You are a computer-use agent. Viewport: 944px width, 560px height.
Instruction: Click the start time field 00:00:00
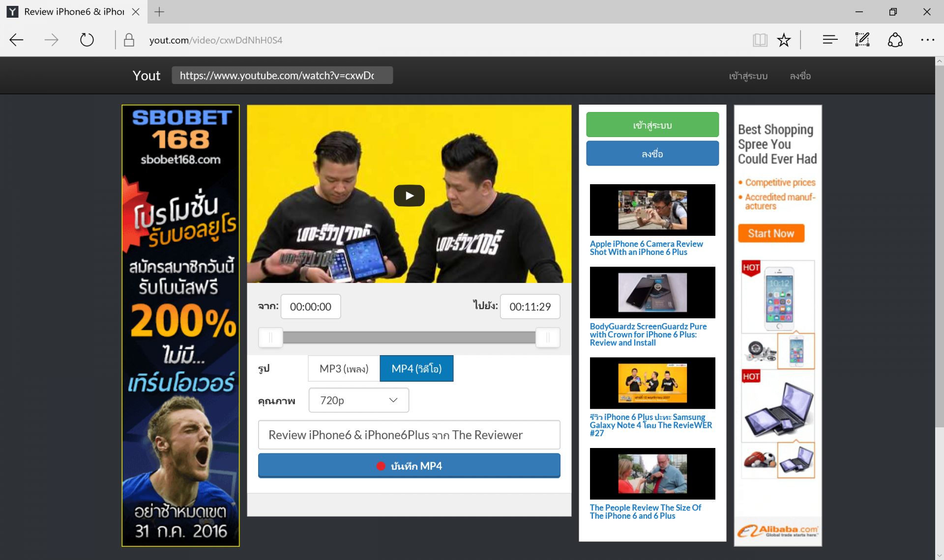(x=311, y=307)
